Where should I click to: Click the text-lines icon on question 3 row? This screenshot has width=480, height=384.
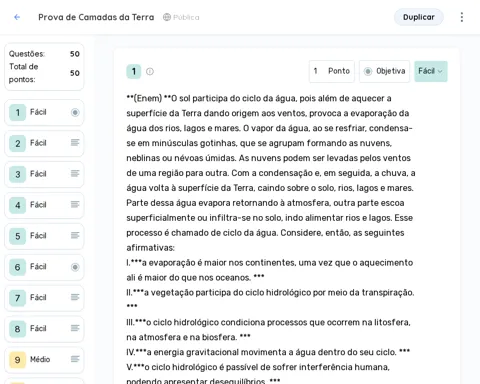75,173
